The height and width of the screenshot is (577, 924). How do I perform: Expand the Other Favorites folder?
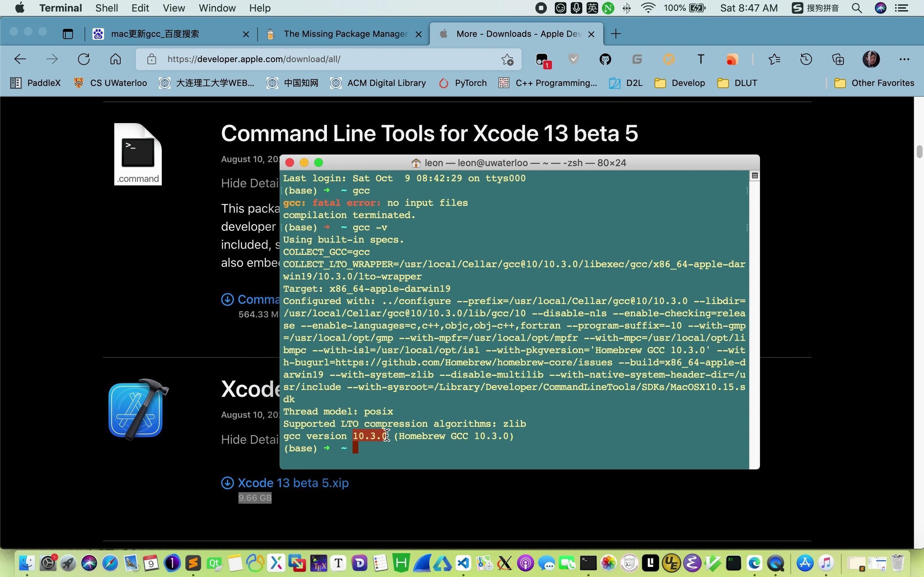pos(874,83)
